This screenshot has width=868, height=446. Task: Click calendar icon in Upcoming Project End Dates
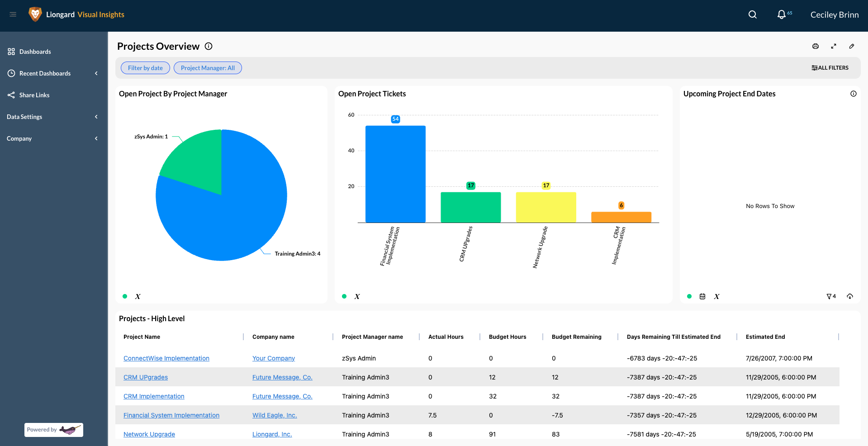point(702,296)
